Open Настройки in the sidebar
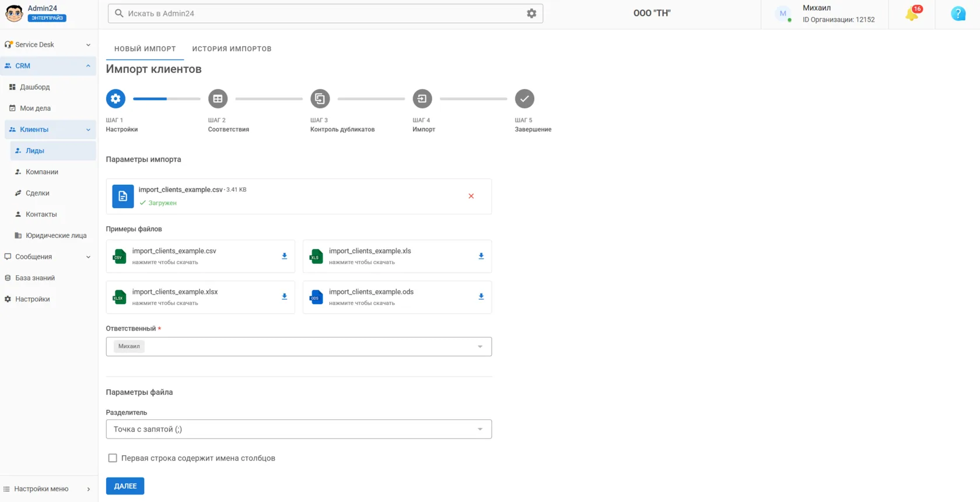980x502 pixels. [48, 299]
